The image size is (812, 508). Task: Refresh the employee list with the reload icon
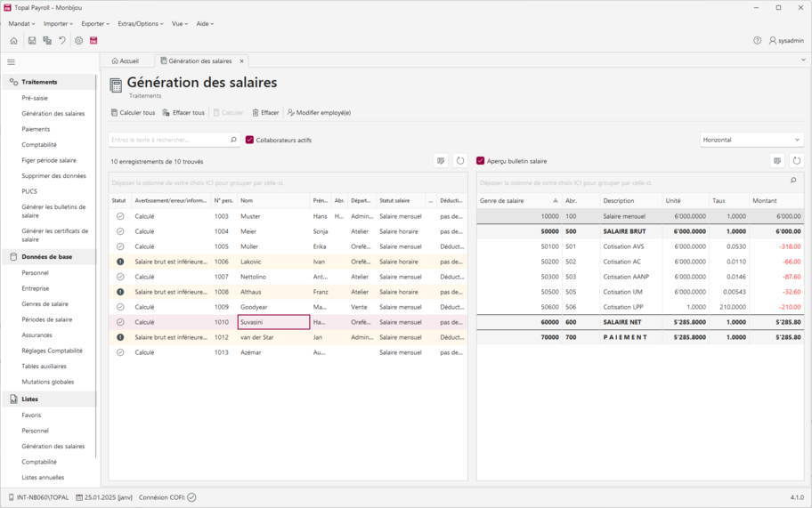(460, 161)
